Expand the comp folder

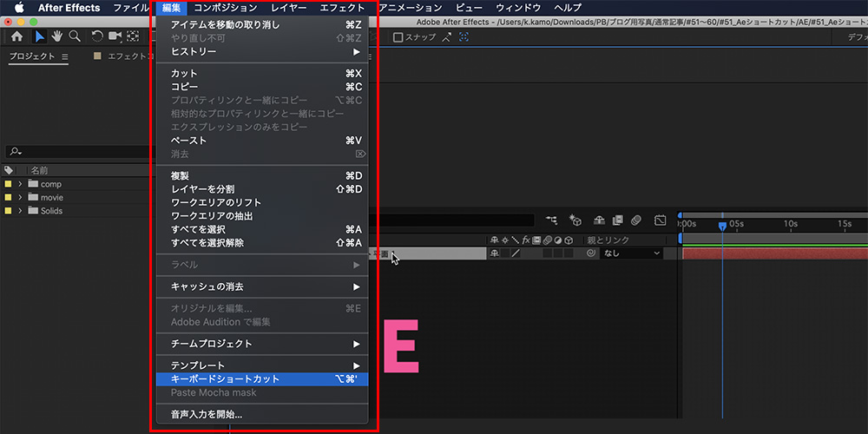(x=21, y=184)
